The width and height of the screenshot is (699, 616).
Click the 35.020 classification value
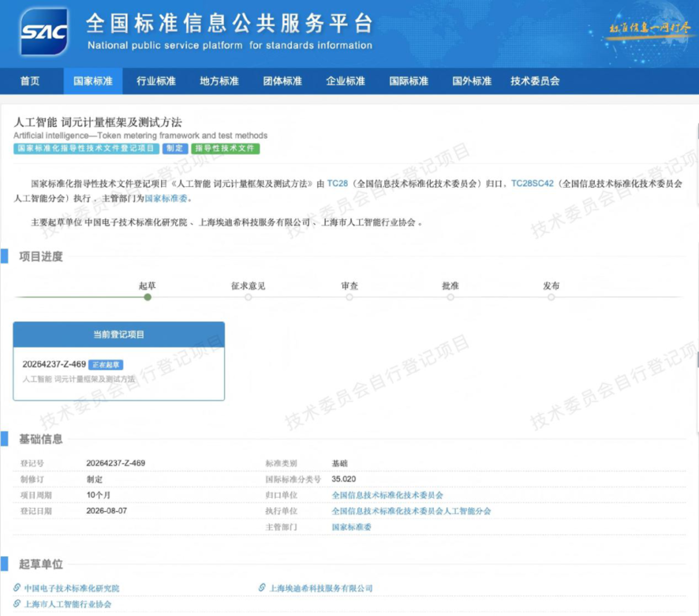point(344,479)
